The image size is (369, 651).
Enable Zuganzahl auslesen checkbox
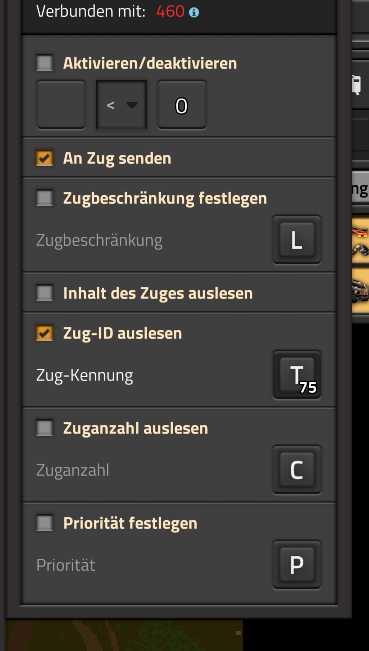point(45,428)
